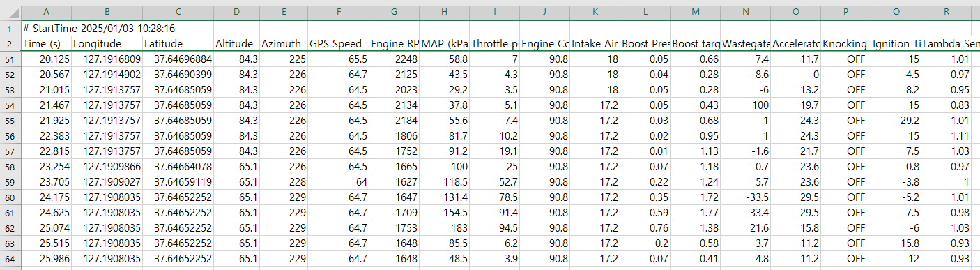Select the entire sheet via corner triangle
The height and width of the screenshot is (270, 980).
click(x=10, y=12)
